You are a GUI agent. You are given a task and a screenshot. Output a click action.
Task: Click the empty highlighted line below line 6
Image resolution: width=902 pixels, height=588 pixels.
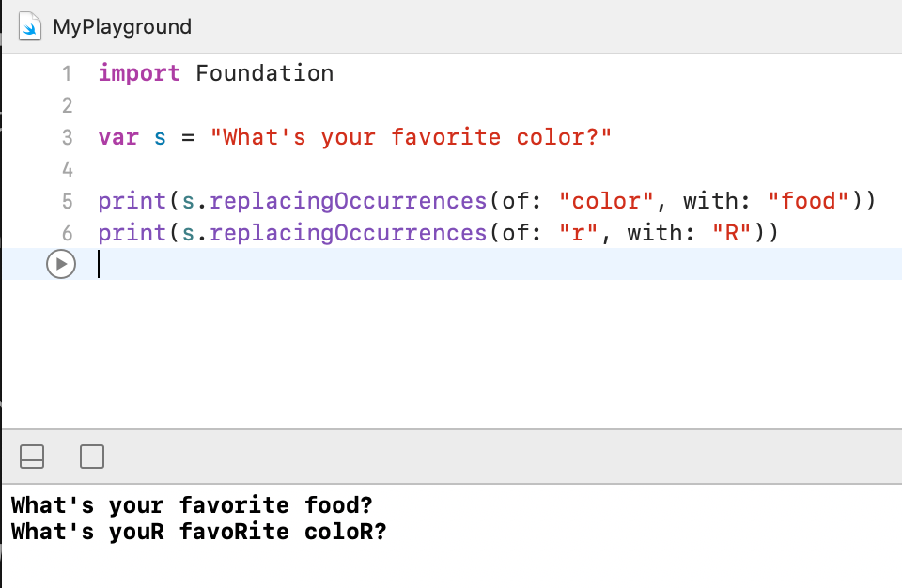470,265
